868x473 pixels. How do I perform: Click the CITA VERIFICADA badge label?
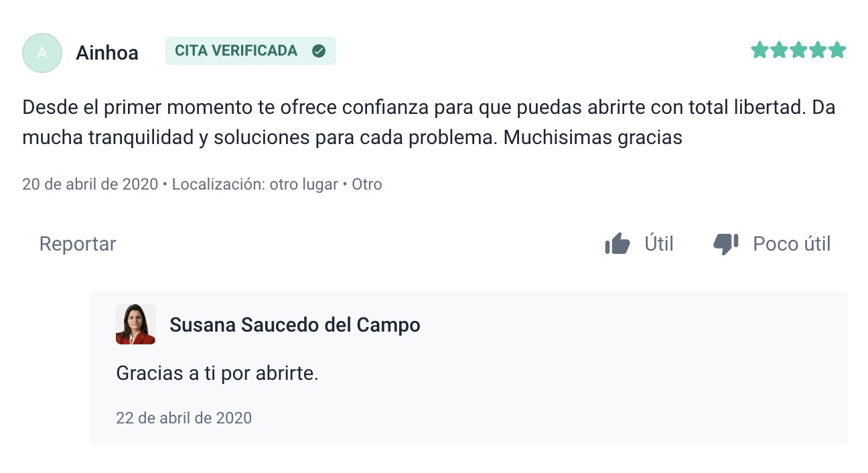coord(236,51)
